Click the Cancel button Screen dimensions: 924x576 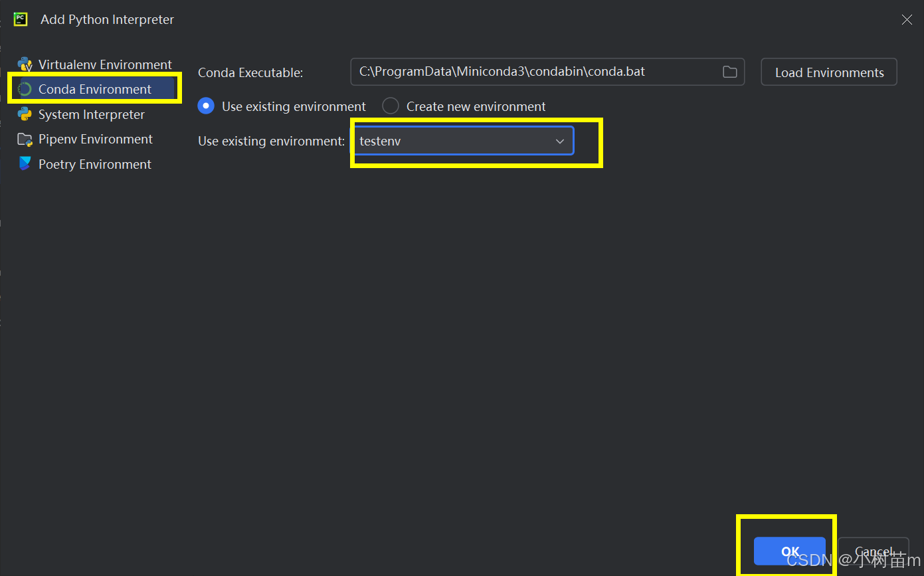click(x=874, y=551)
